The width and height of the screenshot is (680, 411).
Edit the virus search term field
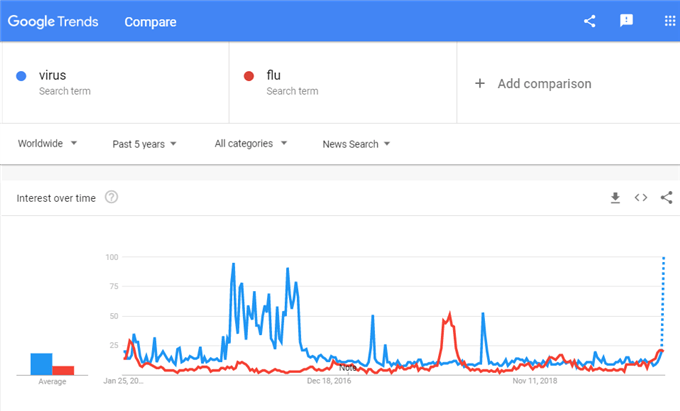pos(115,82)
